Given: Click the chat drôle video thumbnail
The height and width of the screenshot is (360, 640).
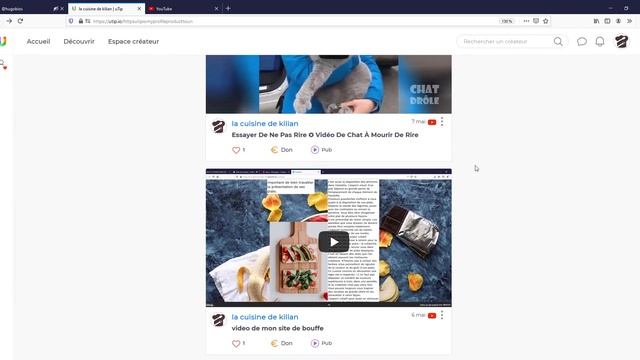Looking at the screenshot, I should (329, 84).
